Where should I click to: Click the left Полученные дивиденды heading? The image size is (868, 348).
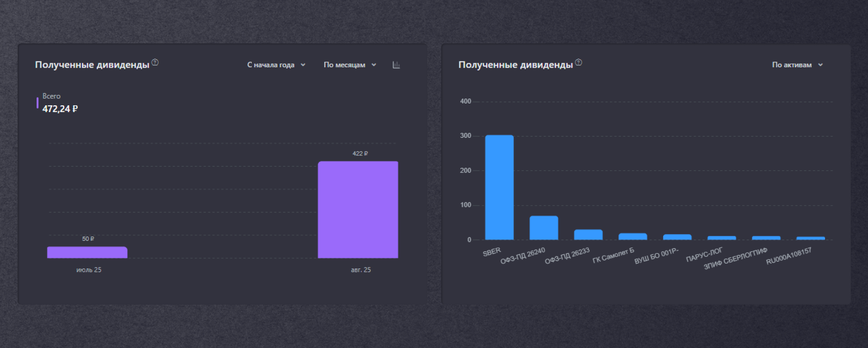click(92, 65)
